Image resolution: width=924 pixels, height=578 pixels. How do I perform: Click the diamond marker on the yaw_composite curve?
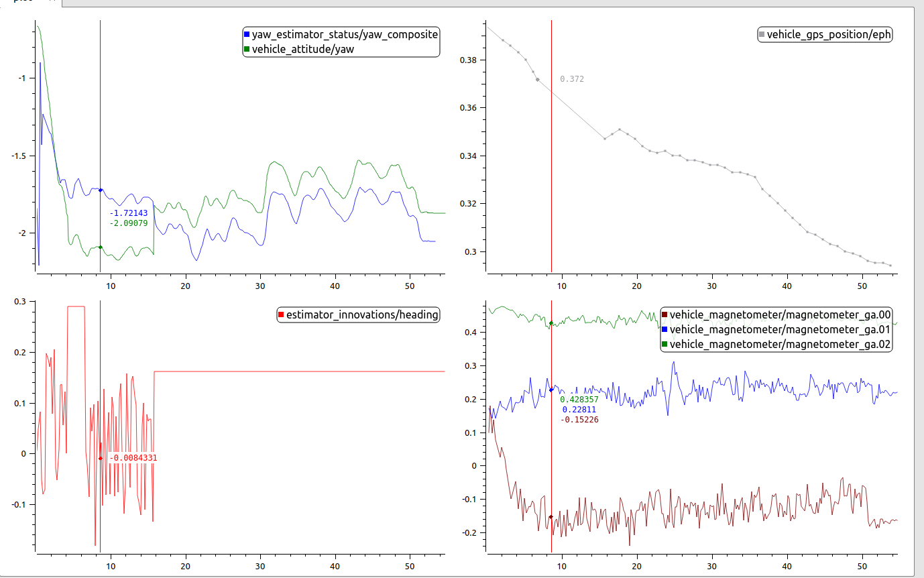[x=100, y=190]
